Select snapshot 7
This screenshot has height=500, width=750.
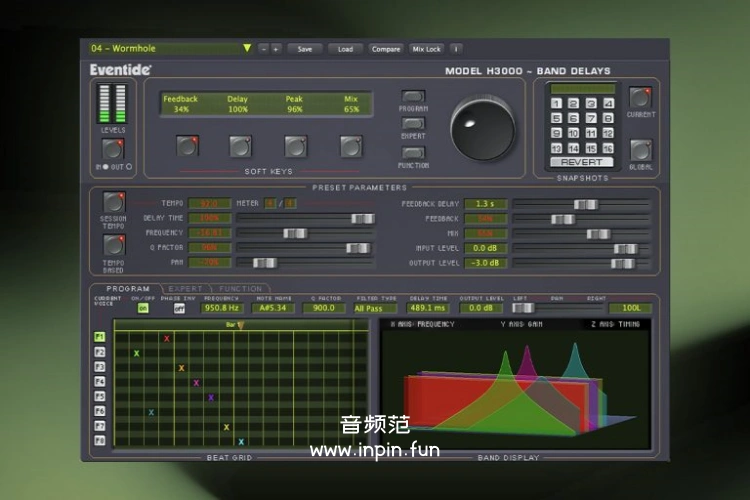point(591,118)
